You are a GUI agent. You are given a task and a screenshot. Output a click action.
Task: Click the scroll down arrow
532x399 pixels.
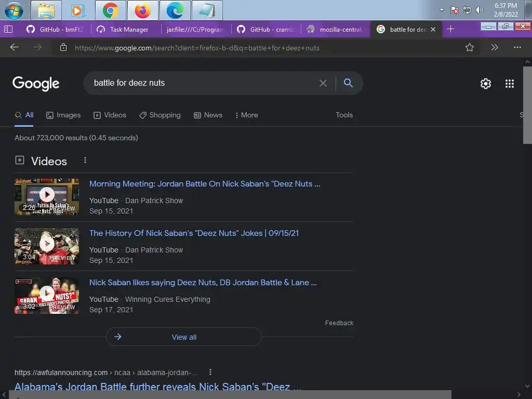(x=527, y=386)
